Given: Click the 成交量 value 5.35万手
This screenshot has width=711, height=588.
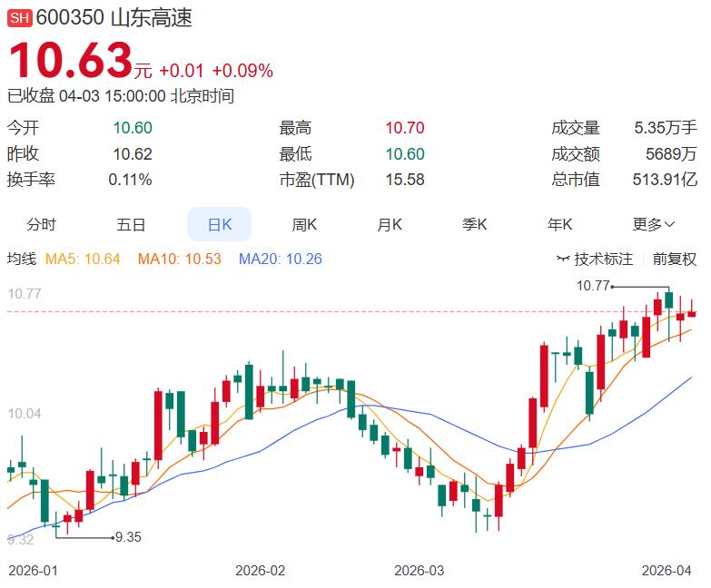Looking at the screenshot, I should 666,128.
